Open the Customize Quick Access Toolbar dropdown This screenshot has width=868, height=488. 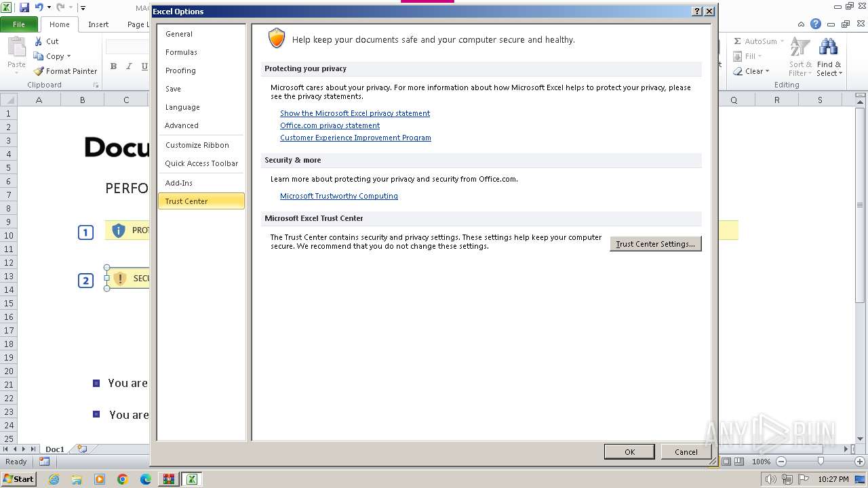83,8
